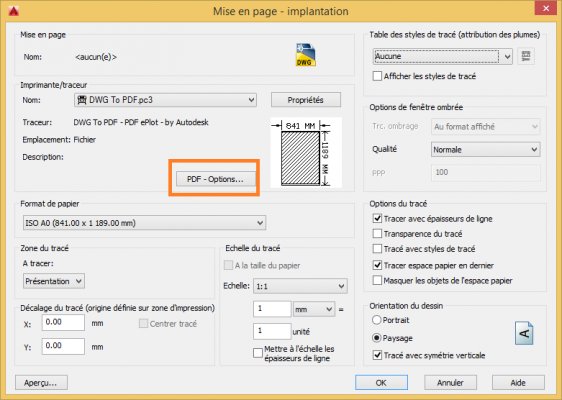
Task: Uncheck Tracer avec épaisseurs de ligne
Action: click(x=377, y=218)
